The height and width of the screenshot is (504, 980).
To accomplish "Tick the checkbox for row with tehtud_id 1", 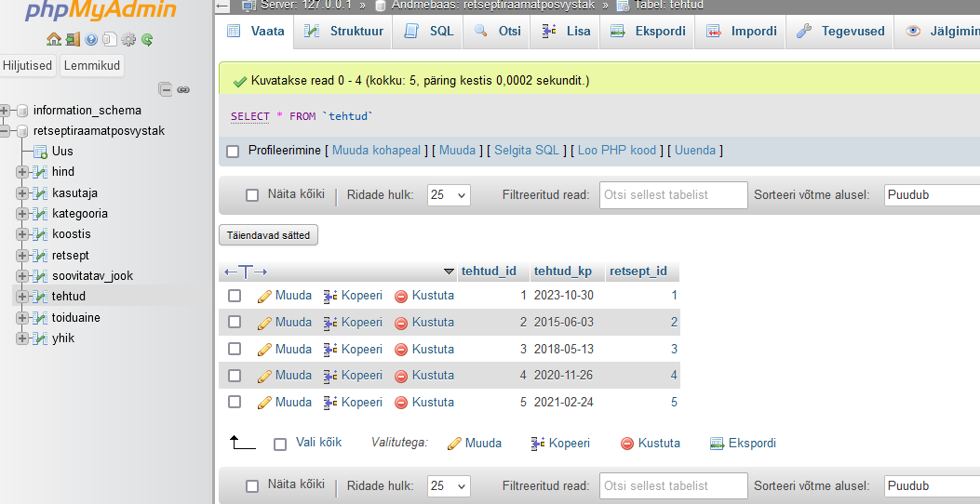I will tap(235, 296).
